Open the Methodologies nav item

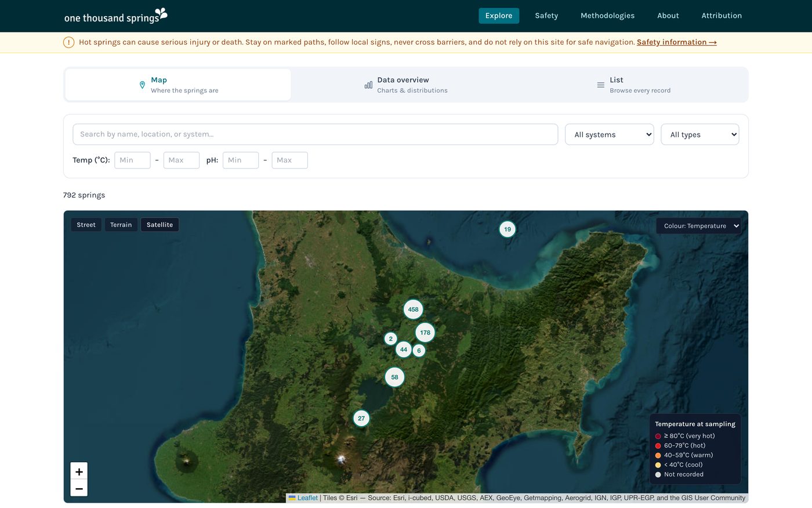pos(607,16)
